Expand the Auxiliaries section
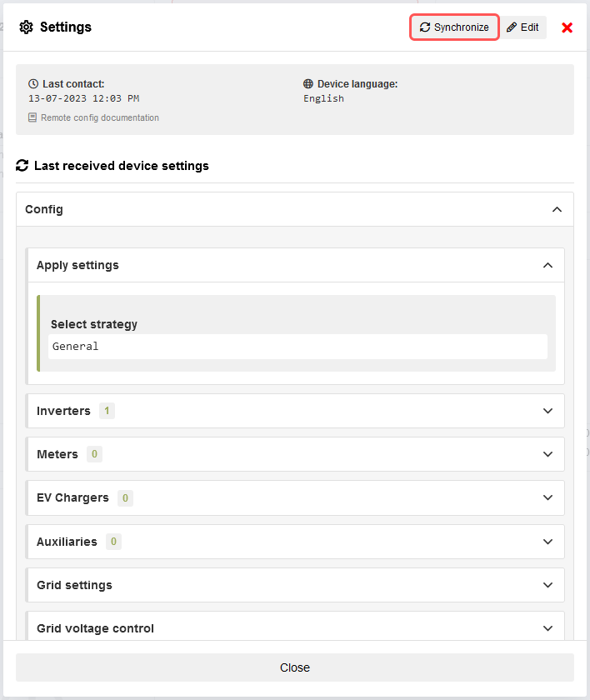590x700 pixels. coord(547,542)
